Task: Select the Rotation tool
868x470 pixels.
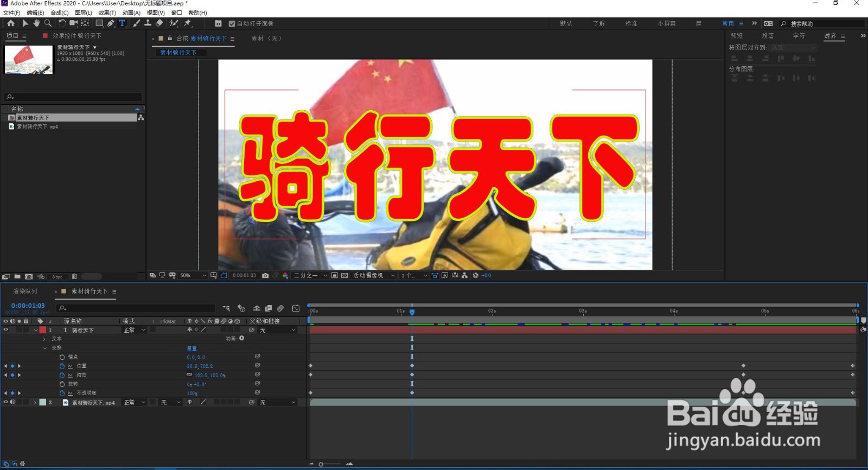Action: [62, 23]
